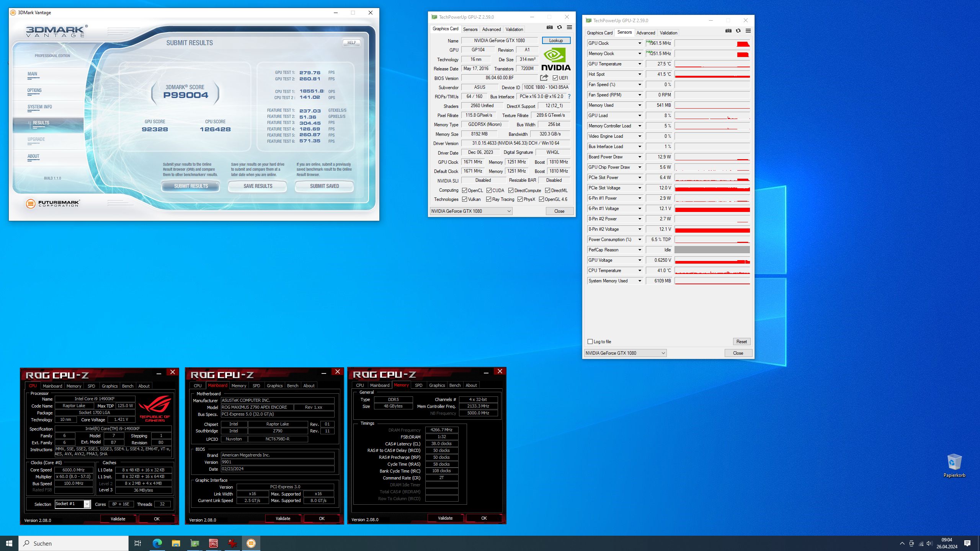Click the refresh icon in GPU-Z Sensors window
This screenshot has height=551, width=980.
pos(738,31)
